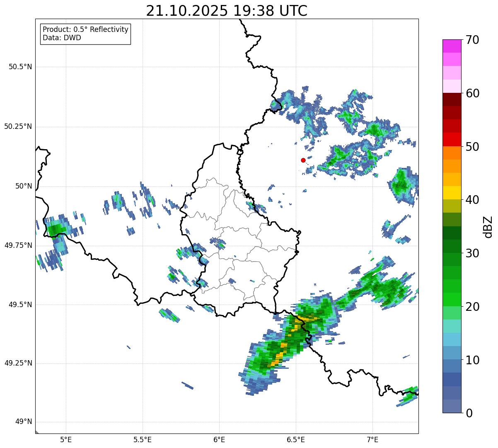The width and height of the screenshot is (498, 448).
Task: Click the 49.5°N latitude label
Action: click(20, 305)
